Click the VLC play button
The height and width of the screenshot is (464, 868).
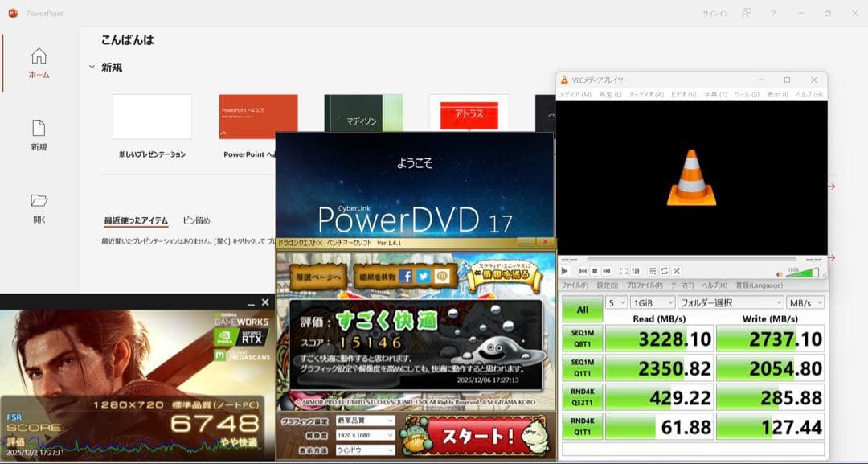(x=565, y=271)
